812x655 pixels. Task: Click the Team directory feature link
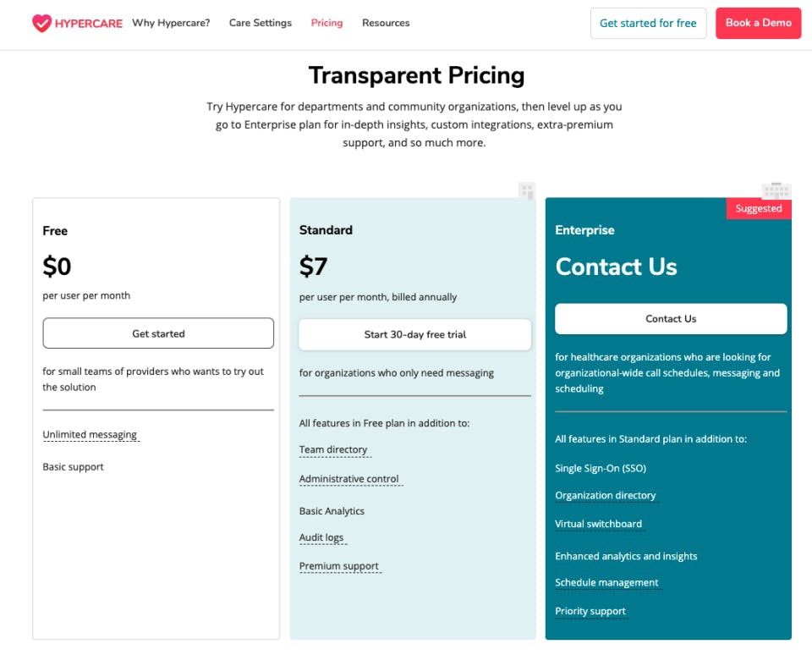(333, 450)
